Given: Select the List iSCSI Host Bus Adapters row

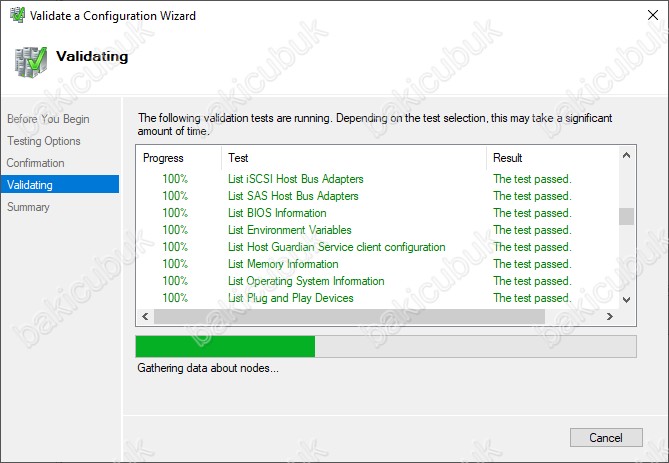Looking at the screenshot, I should coord(377,179).
